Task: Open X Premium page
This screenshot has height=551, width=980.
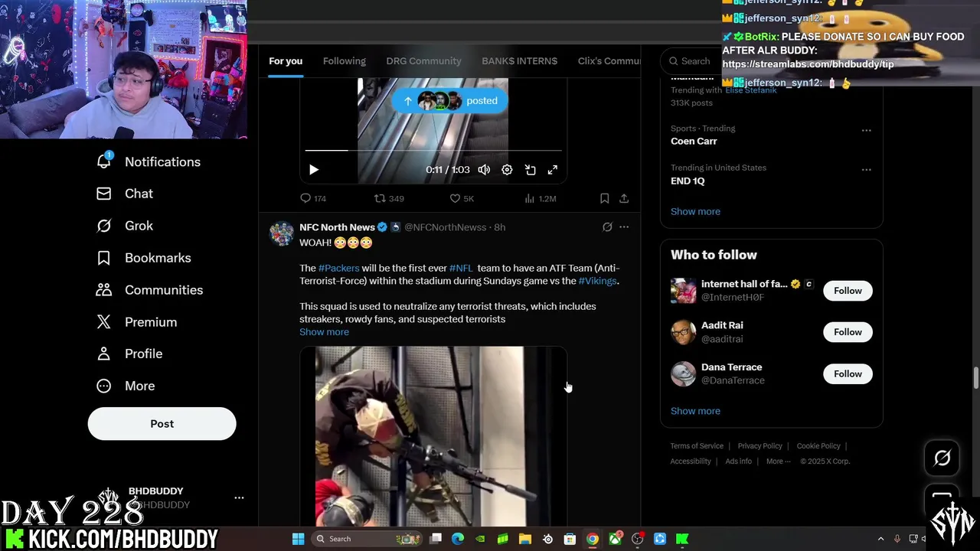Action: [136, 322]
